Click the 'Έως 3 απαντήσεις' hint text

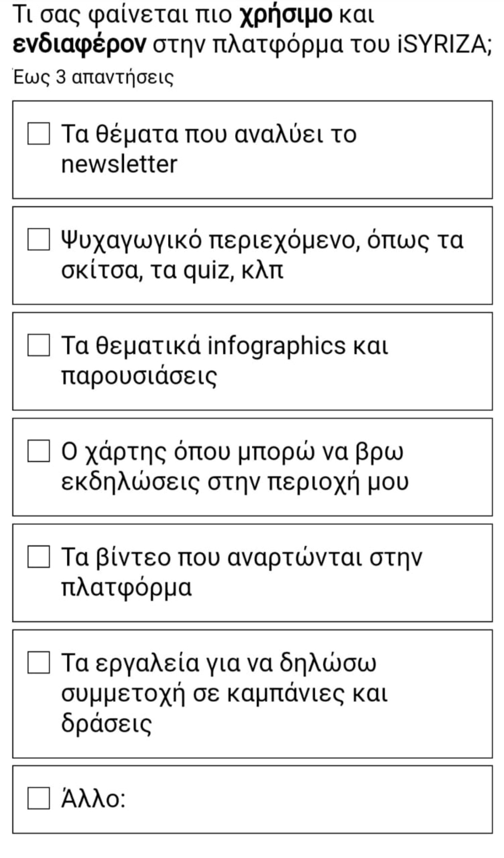click(93, 77)
